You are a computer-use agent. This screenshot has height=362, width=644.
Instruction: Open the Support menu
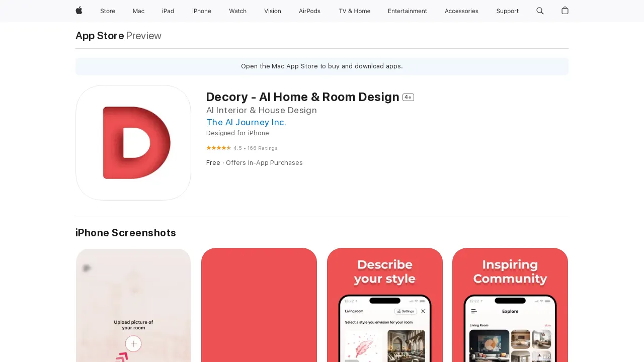coord(507,11)
